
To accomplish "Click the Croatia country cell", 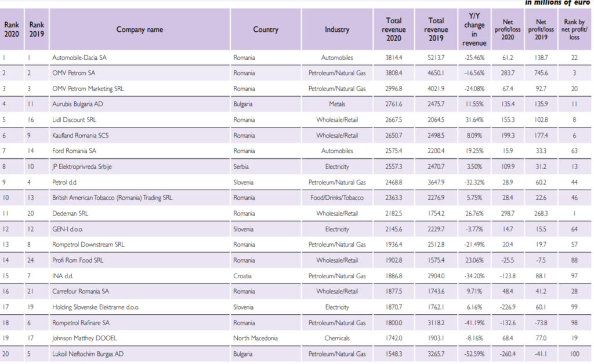I will [243, 276].
